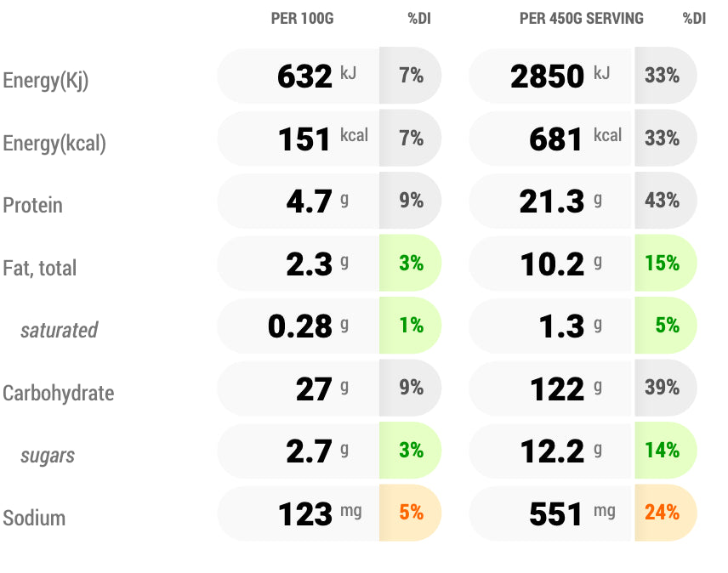The image size is (728, 573).
Task: Select the 21.3 g protein serving value
Action: [x=552, y=201]
